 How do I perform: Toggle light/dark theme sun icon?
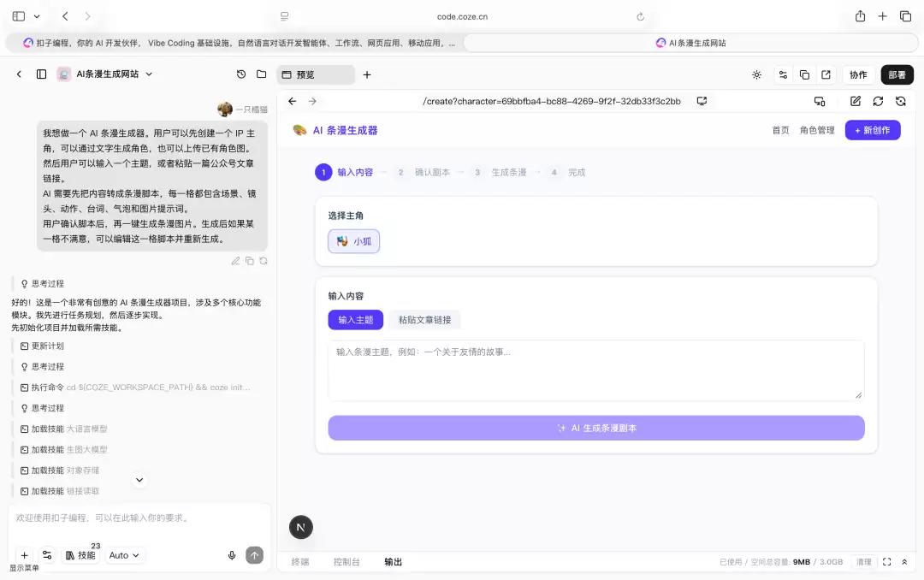756,75
